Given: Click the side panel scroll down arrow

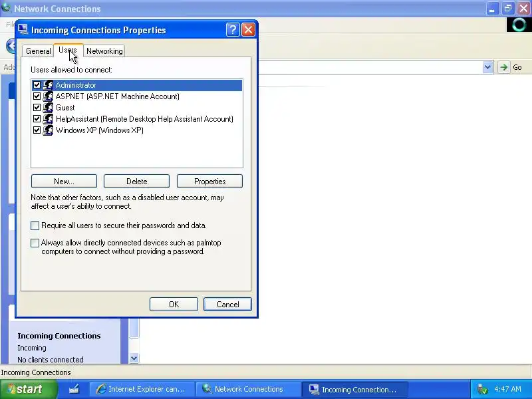Looking at the screenshot, I should pyautogui.click(x=134, y=358).
